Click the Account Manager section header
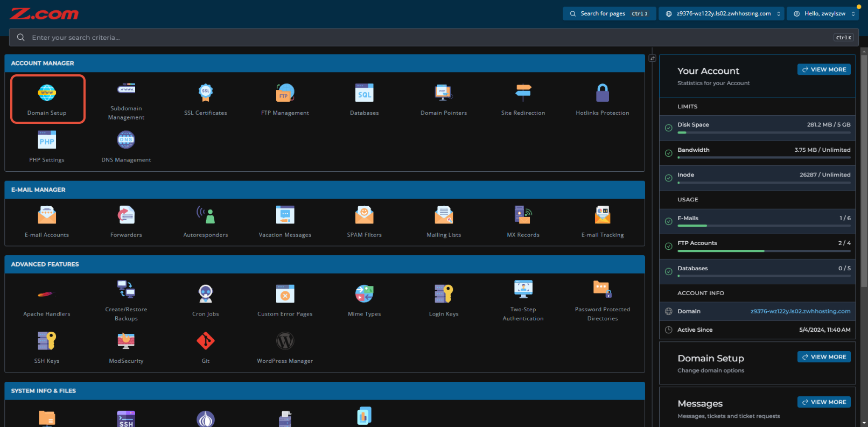The image size is (868, 427). [x=325, y=63]
